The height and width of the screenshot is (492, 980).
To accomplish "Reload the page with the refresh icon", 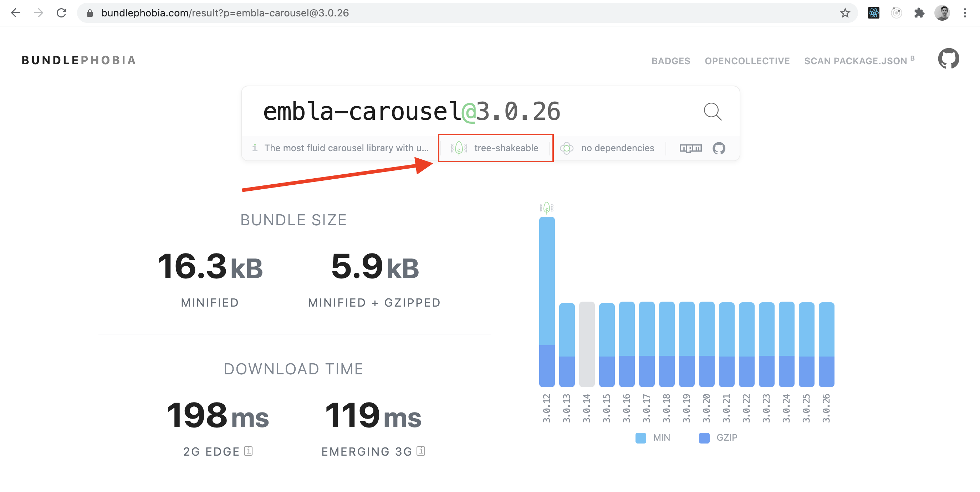I will [62, 13].
